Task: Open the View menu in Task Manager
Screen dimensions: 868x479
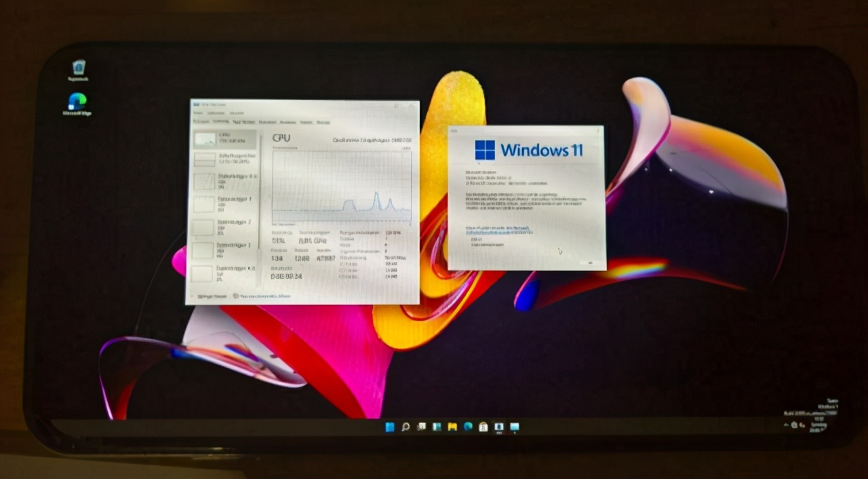Action: pos(236,113)
